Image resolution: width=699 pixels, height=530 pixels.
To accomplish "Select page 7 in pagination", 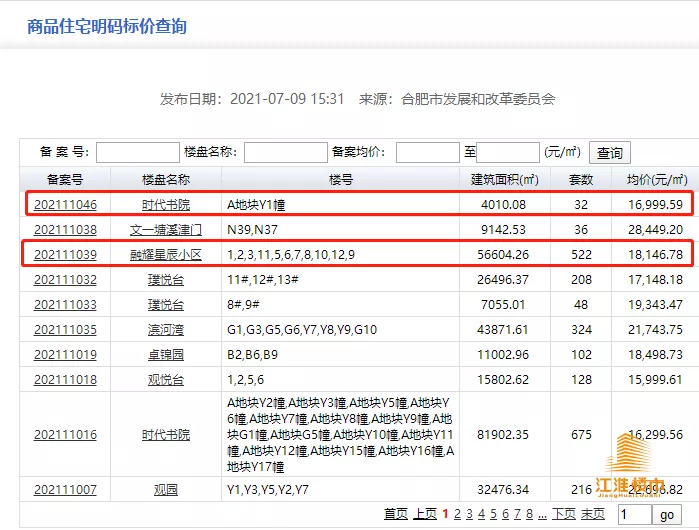I will tap(517, 514).
